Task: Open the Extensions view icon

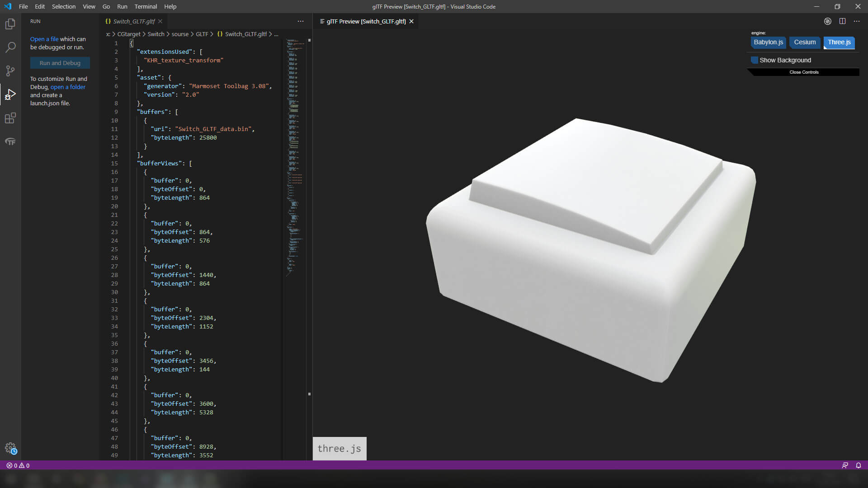Action: coord(10,118)
